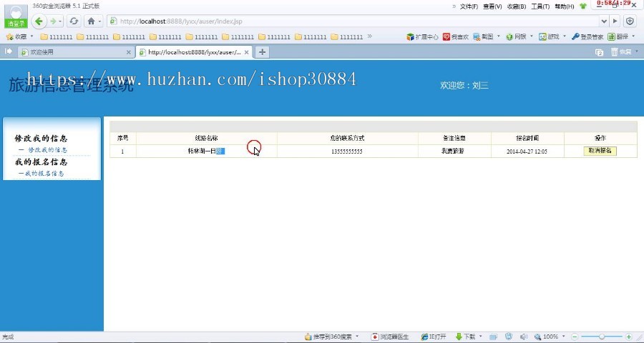Click the user avatar login icon
The image size is (644, 343).
(x=16, y=16)
